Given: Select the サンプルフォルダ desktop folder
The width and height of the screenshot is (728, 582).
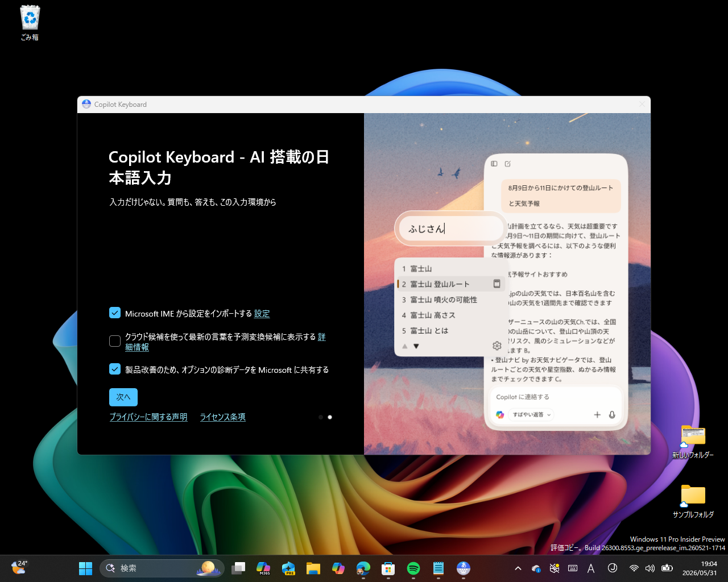Looking at the screenshot, I should click(693, 501).
